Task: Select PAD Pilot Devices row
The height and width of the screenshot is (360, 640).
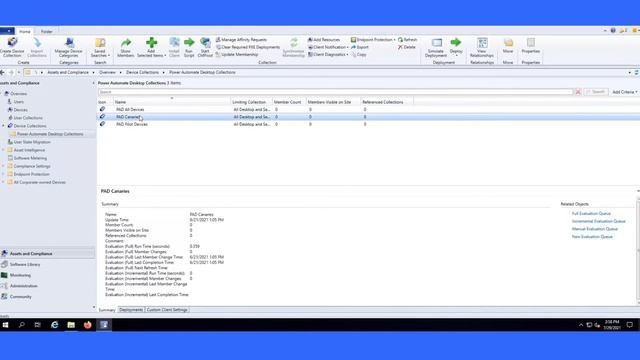Action: (x=367, y=124)
